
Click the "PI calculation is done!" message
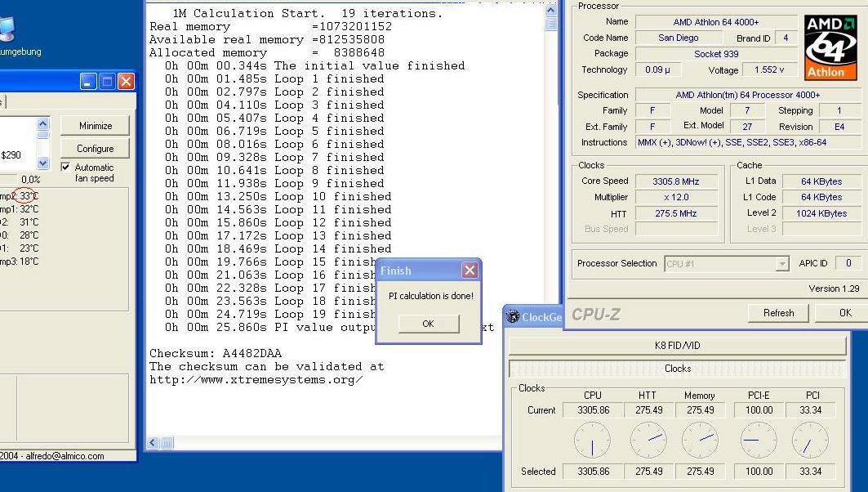point(430,296)
